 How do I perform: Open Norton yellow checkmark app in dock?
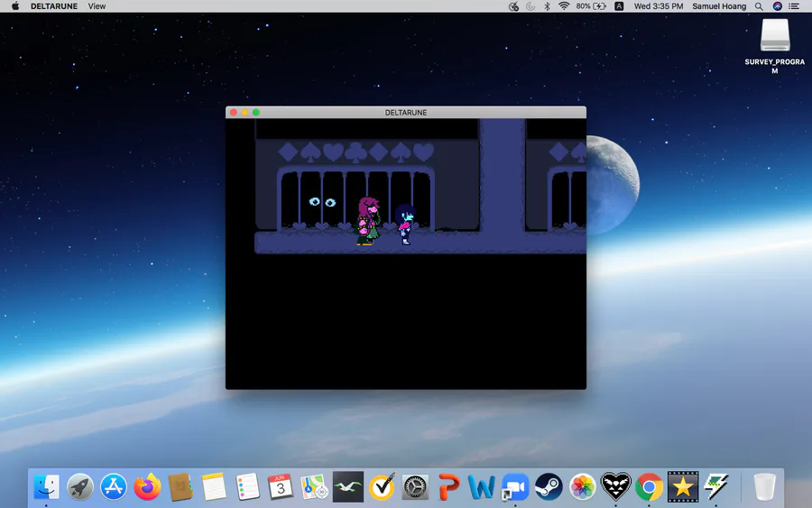click(x=382, y=486)
